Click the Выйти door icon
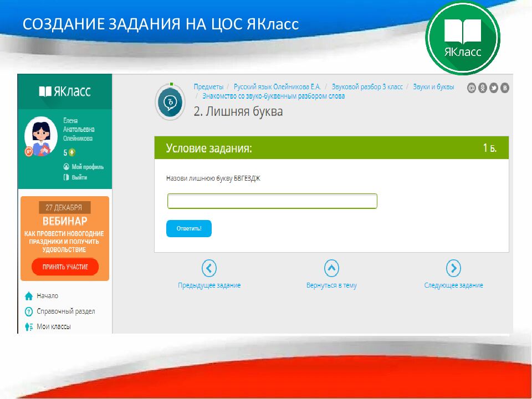The height and width of the screenshot is (399, 532). click(66, 177)
